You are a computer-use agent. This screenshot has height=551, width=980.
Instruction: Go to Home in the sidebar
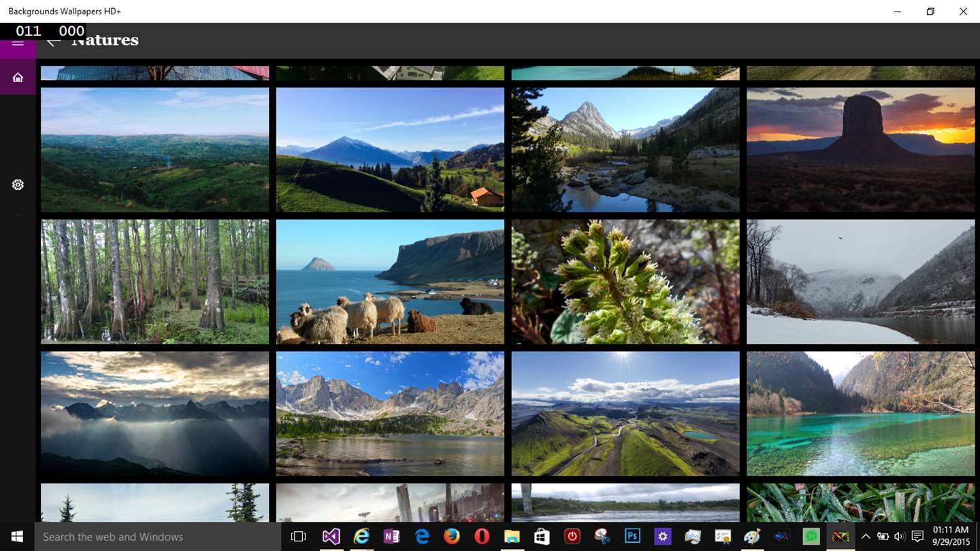(x=18, y=77)
